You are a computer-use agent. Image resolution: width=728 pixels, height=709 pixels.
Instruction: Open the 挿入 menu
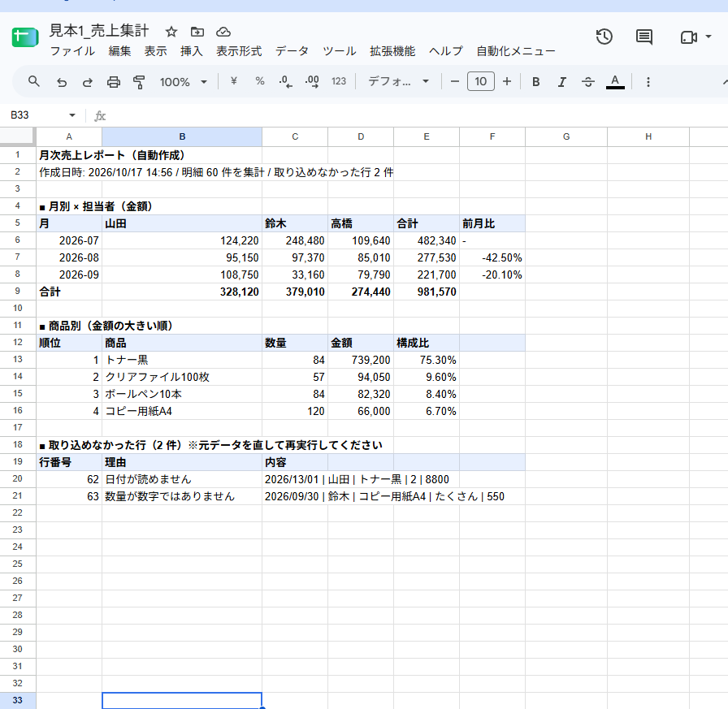[191, 51]
